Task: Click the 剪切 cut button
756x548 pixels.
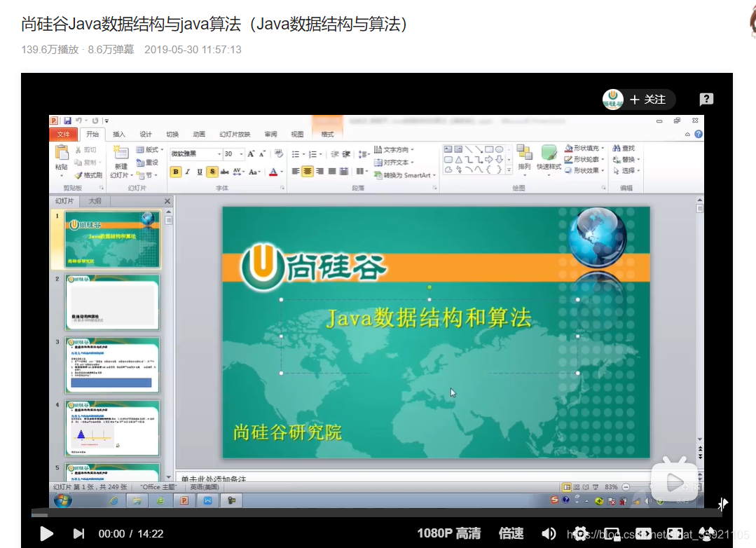Action: (x=86, y=150)
